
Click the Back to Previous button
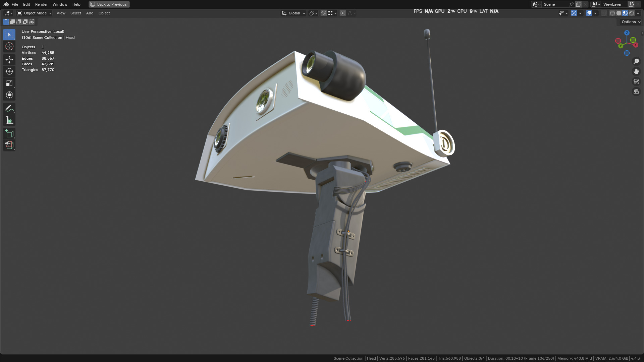tap(109, 4)
